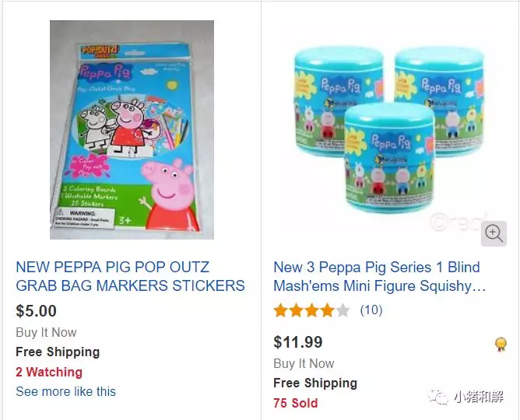Click the 2 Watching label

coord(48,372)
